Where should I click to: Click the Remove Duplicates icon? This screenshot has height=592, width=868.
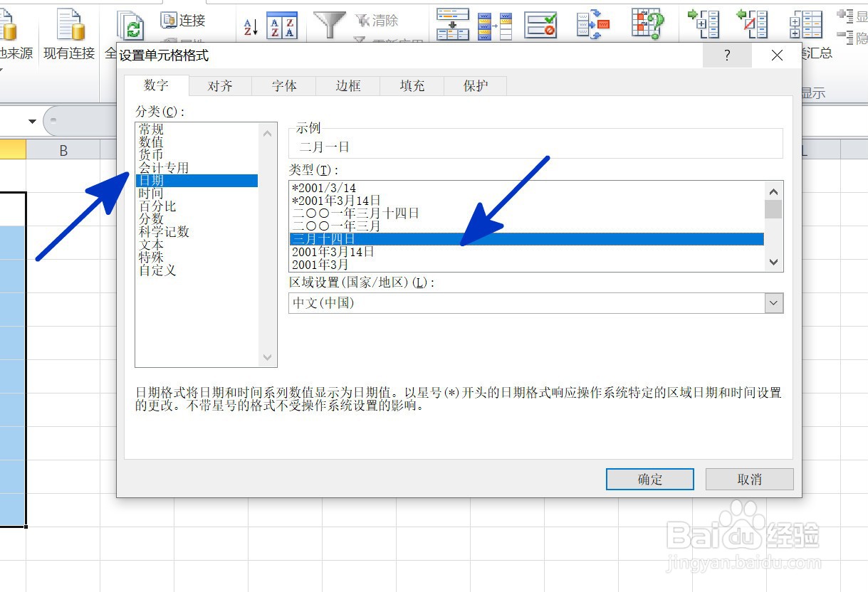pyautogui.click(x=495, y=26)
